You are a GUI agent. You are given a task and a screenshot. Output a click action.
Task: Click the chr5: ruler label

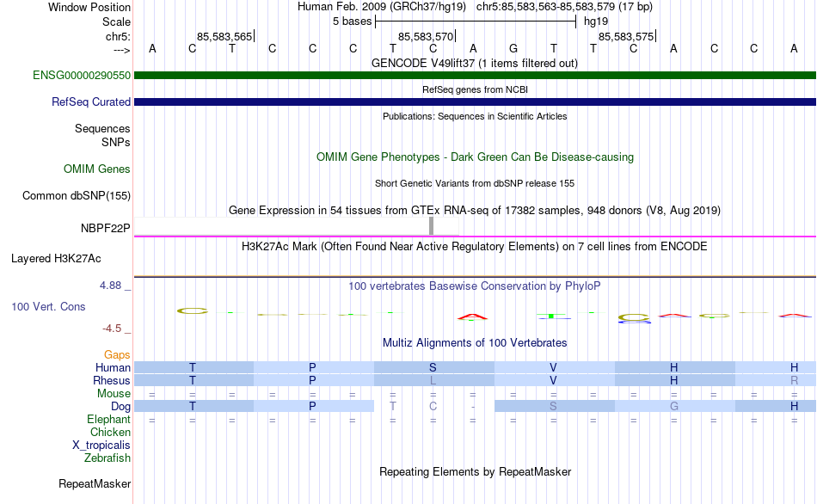[118, 36]
